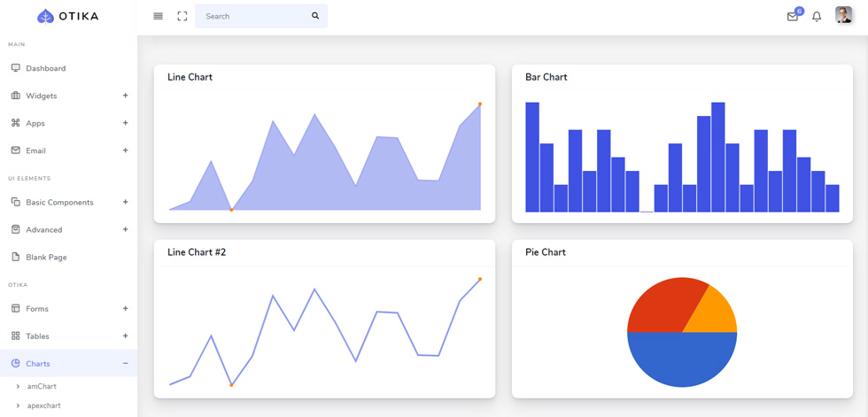Select the Tables menu item
The image size is (868, 417).
69,336
